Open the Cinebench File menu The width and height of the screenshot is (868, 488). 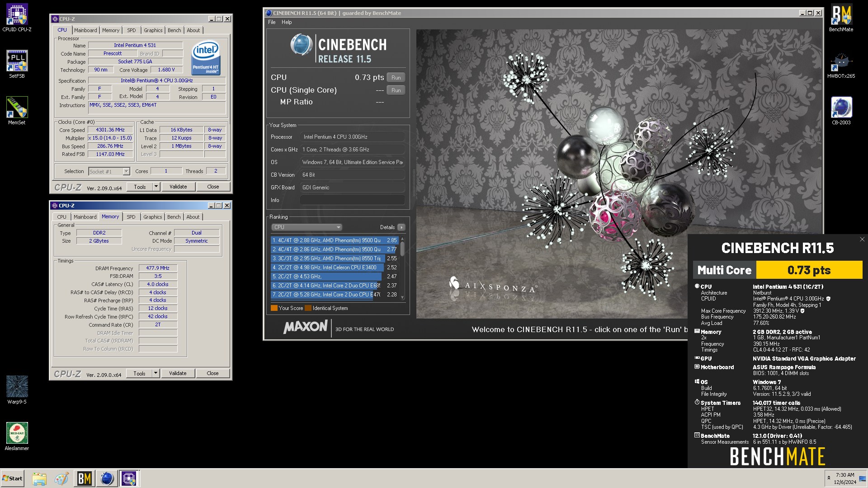(272, 22)
